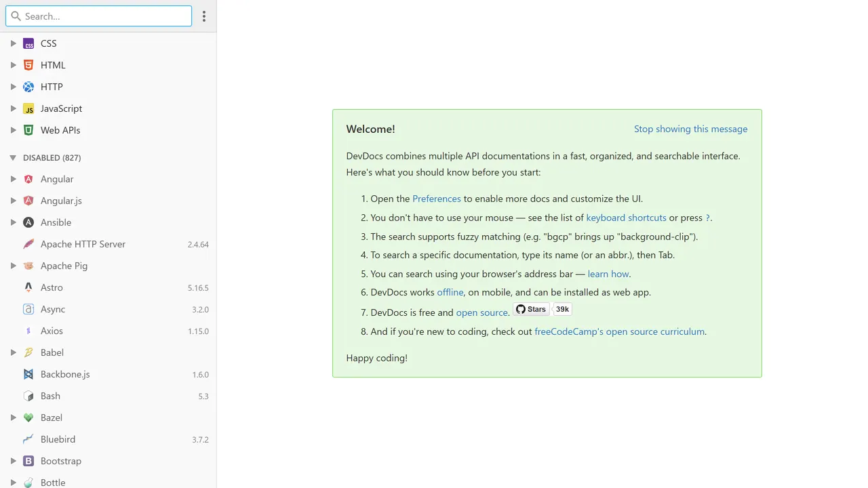Open the three-dot menu beside search
868x488 pixels.
click(x=204, y=16)
